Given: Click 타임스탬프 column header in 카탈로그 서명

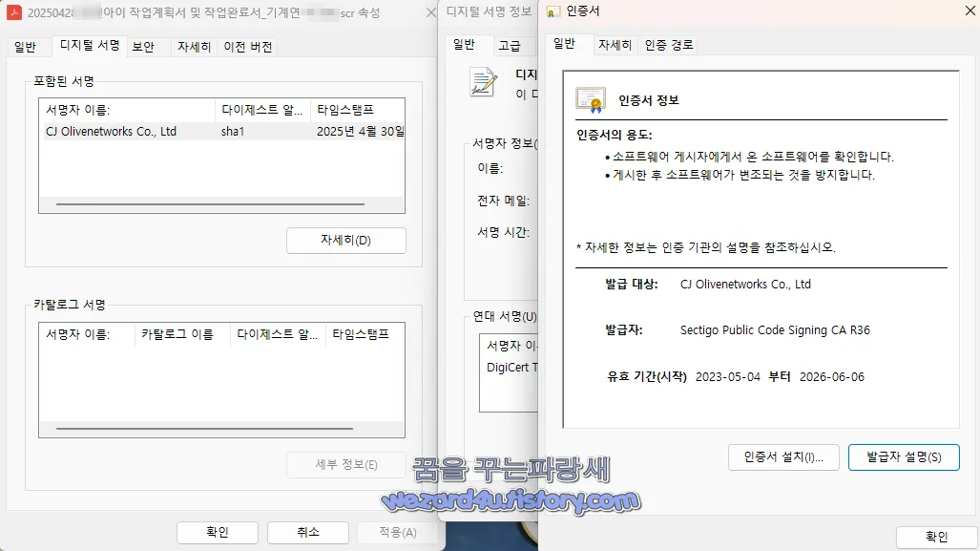Looking at the screenshot, I should [x=365, y=334].
